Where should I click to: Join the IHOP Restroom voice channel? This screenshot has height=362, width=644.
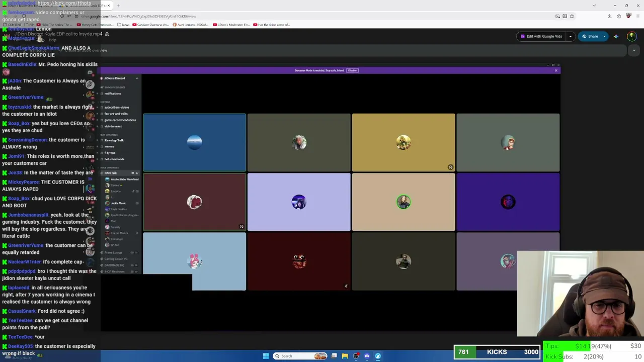[114, 271]
